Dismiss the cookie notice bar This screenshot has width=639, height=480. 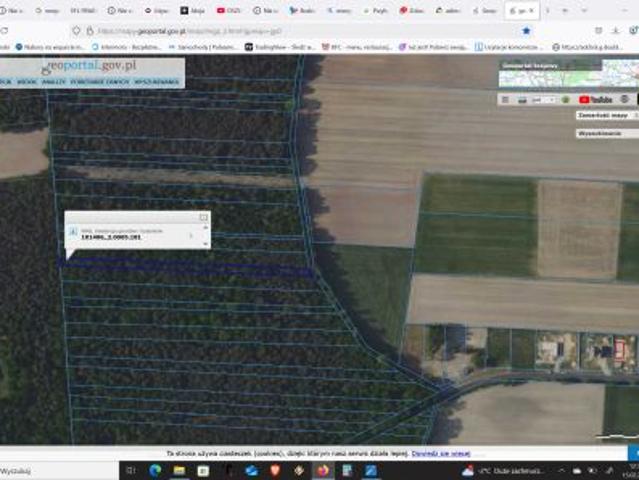coord(632,453)
